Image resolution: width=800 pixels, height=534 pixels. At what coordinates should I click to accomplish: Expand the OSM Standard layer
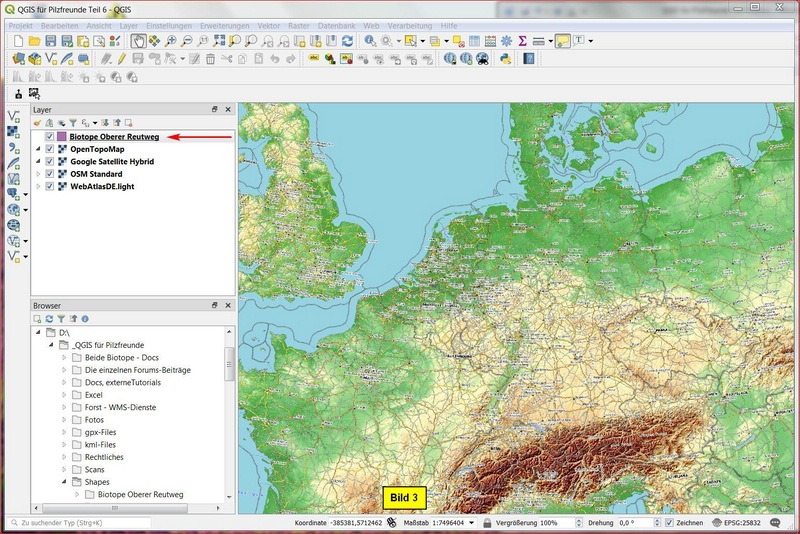(38, 174)
